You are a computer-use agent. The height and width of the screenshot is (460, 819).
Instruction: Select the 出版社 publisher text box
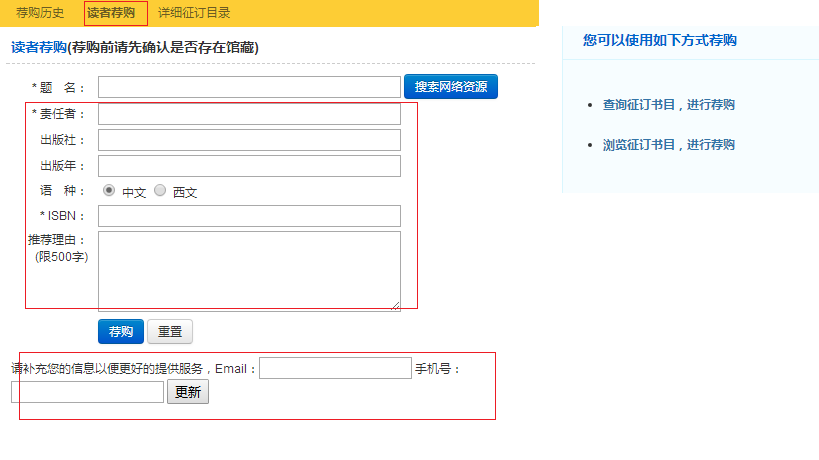249,140
